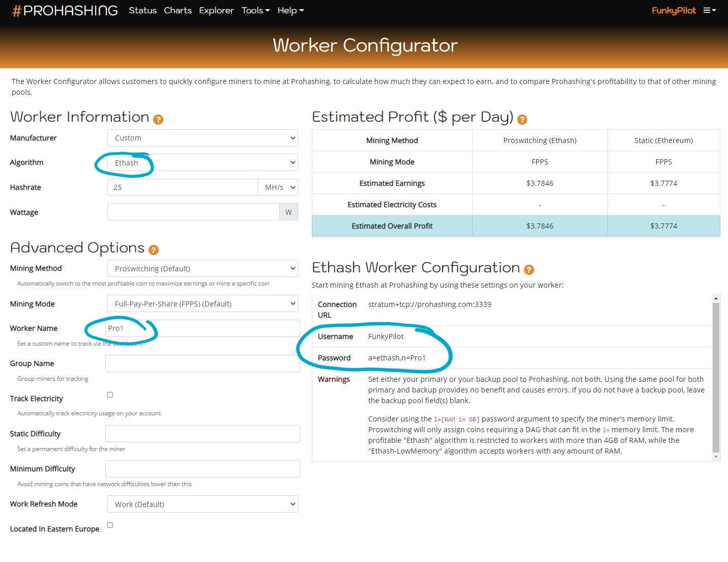Focus the Wattage input field
Viewport: 728px width, 562px height.
[193, 212]
